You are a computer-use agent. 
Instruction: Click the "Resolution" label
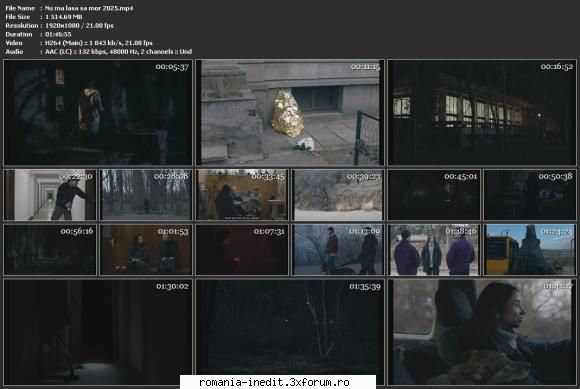22,26
